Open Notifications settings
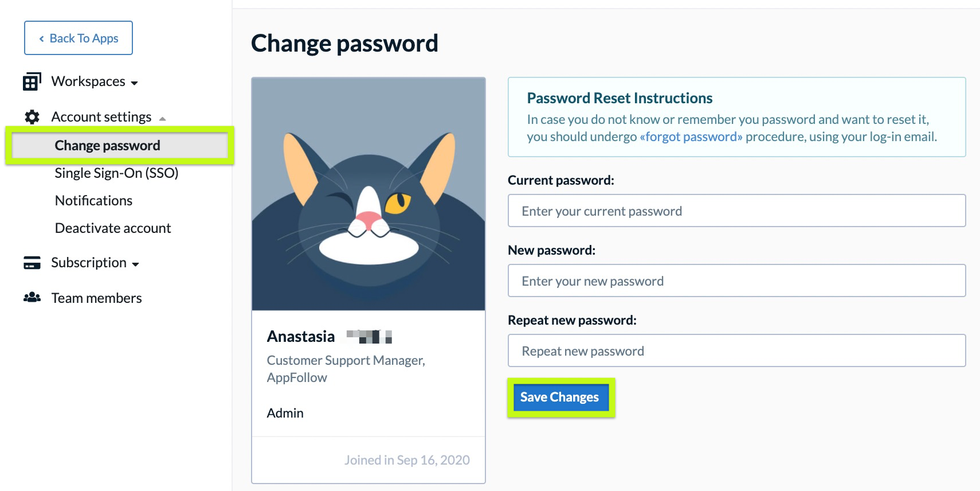 click(x=93, y=201)
